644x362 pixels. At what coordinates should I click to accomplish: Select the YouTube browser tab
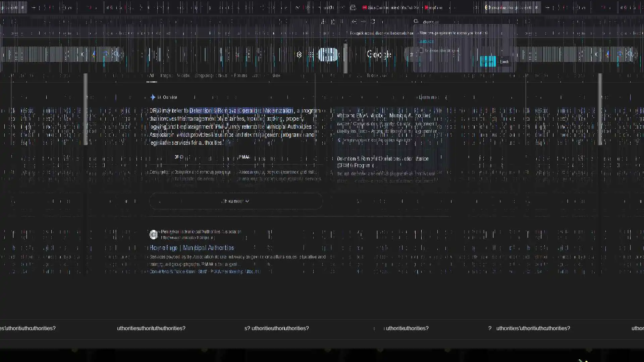(x=389, y=7)
